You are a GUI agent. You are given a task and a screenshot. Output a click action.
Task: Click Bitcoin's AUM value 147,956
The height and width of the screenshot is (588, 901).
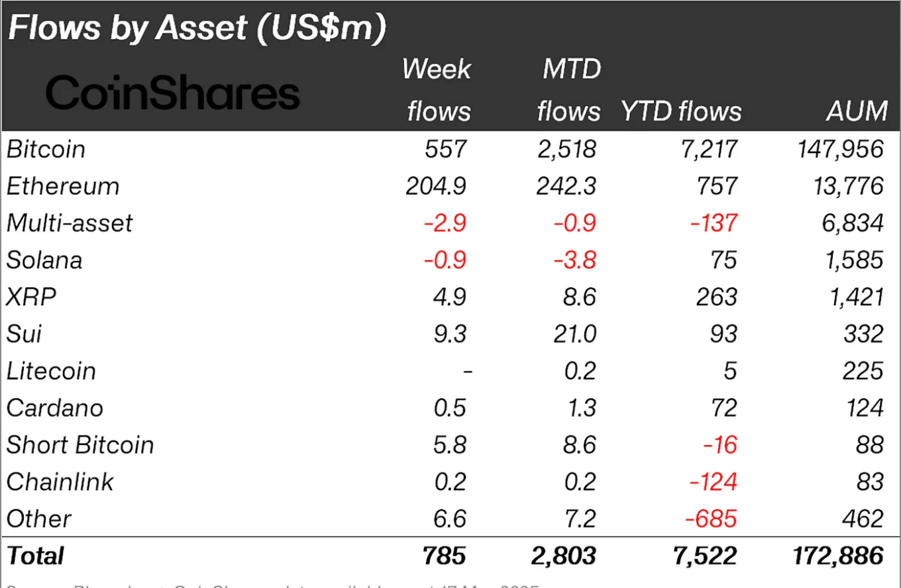(839, 149)
